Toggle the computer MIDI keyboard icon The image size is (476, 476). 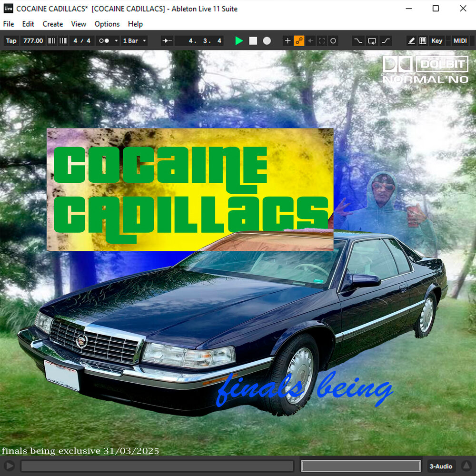[423, 41]
